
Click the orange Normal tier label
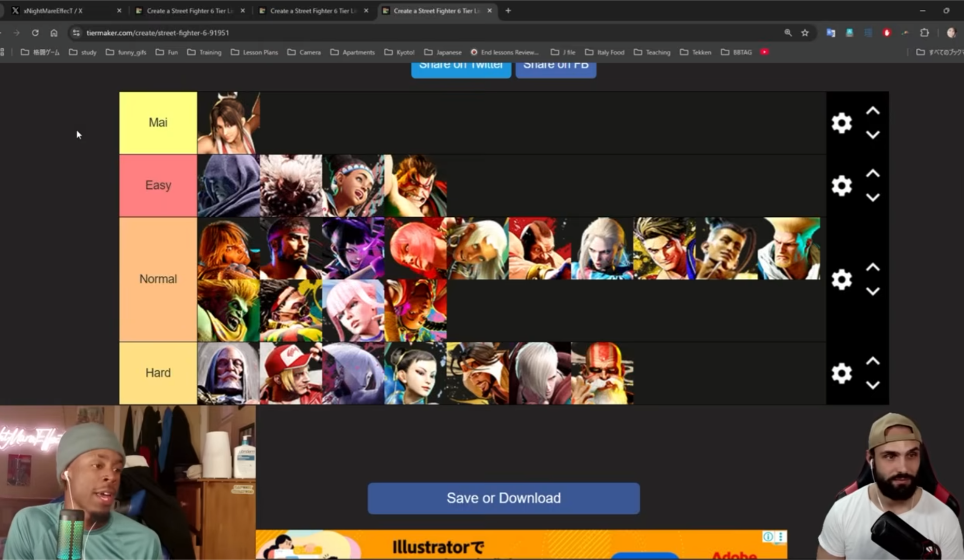(158, 279)
